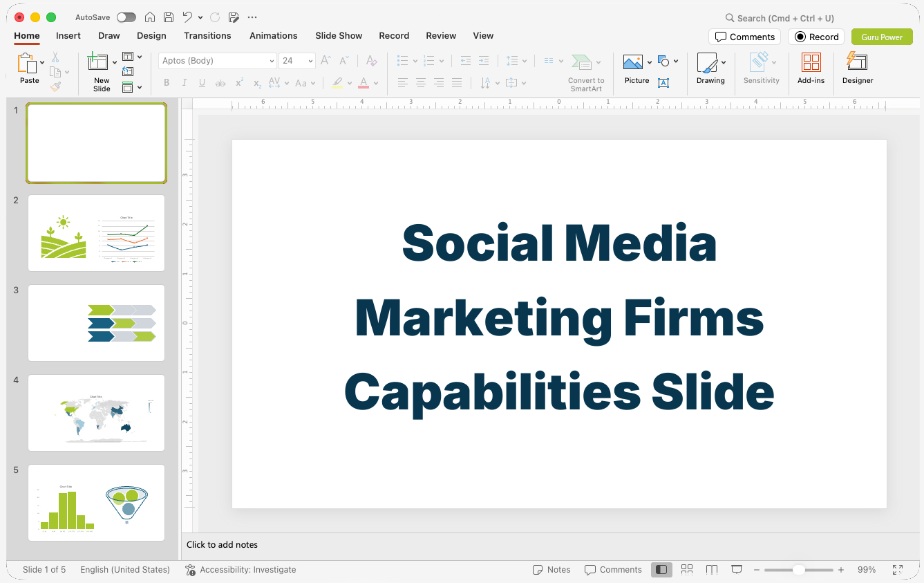Open the Change Case dropdown
Screen dimensions: 924x583
[x=305, y=83]
